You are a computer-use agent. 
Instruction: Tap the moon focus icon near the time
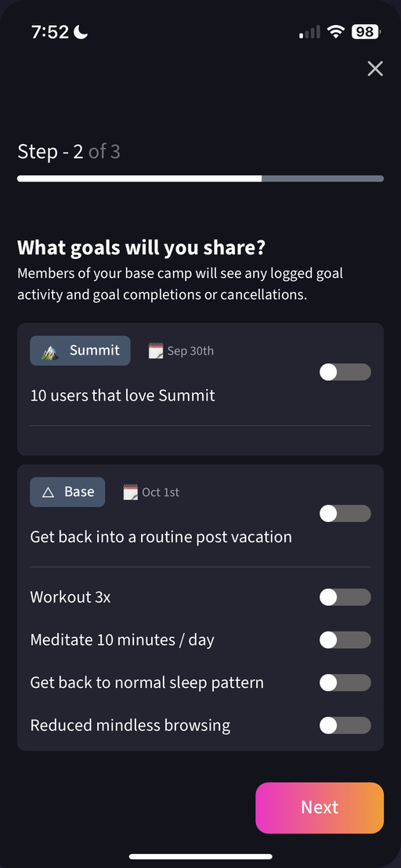click(81, 32)
